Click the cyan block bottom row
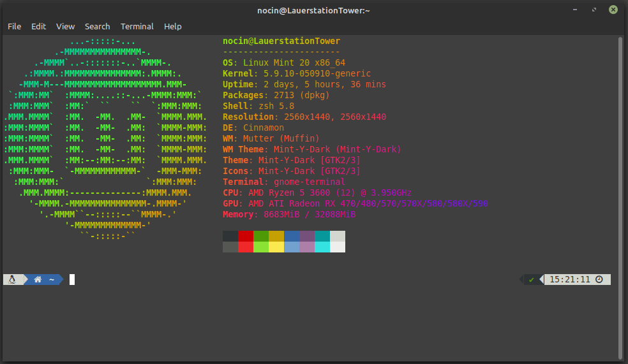Screen dimensions: 628x364 pos(322,247)
